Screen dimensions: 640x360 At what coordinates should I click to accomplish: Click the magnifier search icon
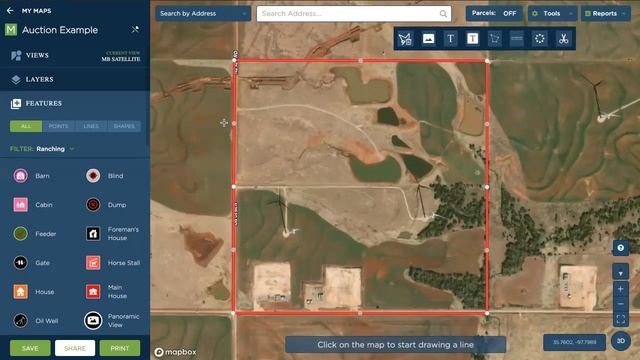pos(443,14)
